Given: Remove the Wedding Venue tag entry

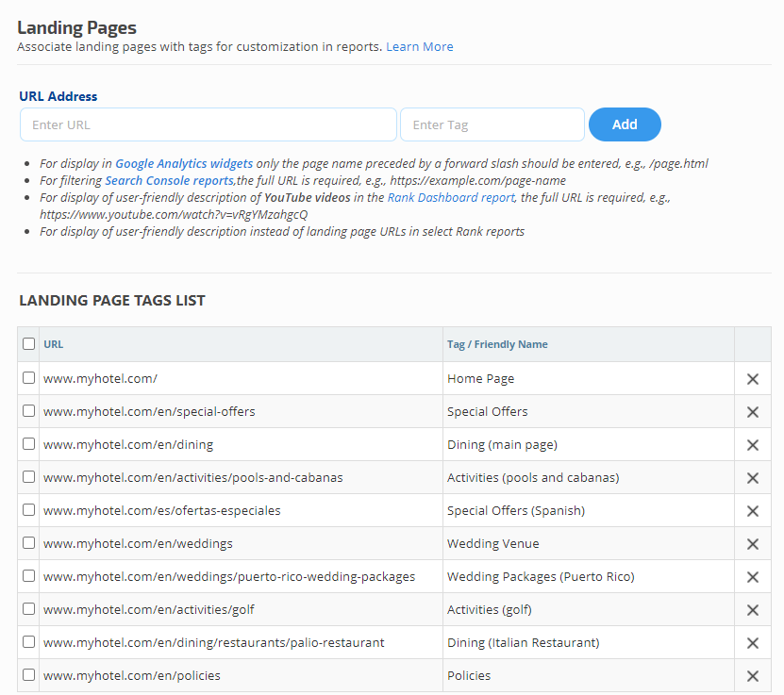Looking at the screenshot, I should point(753,544).
